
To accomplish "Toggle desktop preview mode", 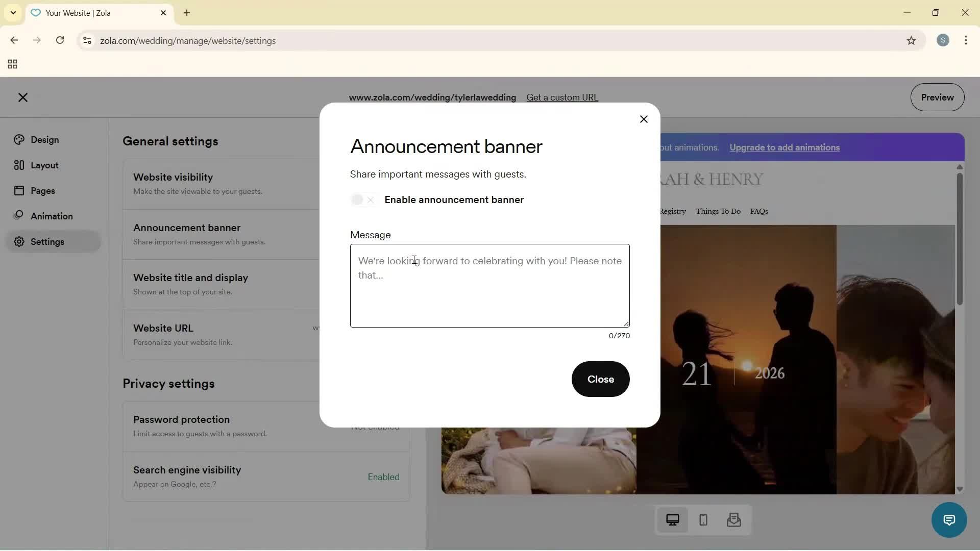I will click(673, 520).
